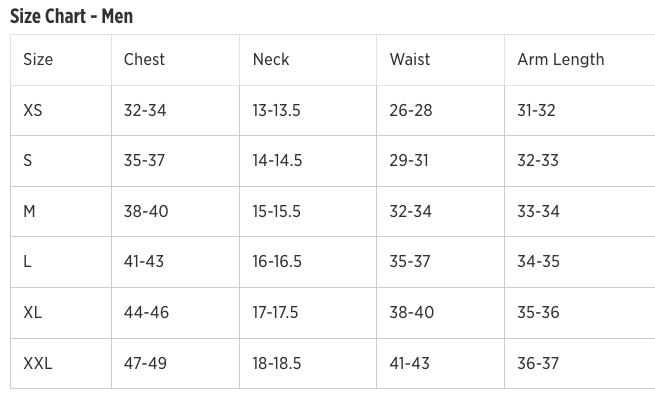Click the XXL arm length value 36-37
The image size is (655, 404).
(538, 363)
